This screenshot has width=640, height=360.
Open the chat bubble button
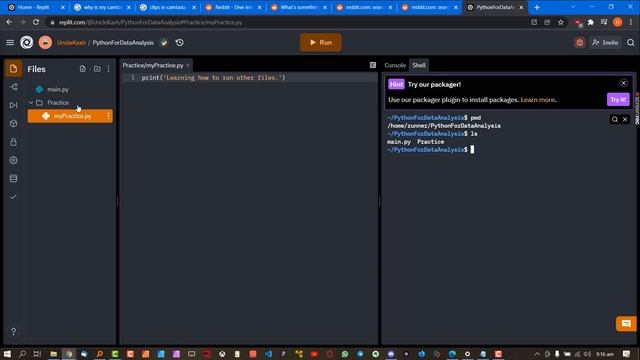pyautogui.click(x=626, y=324)
